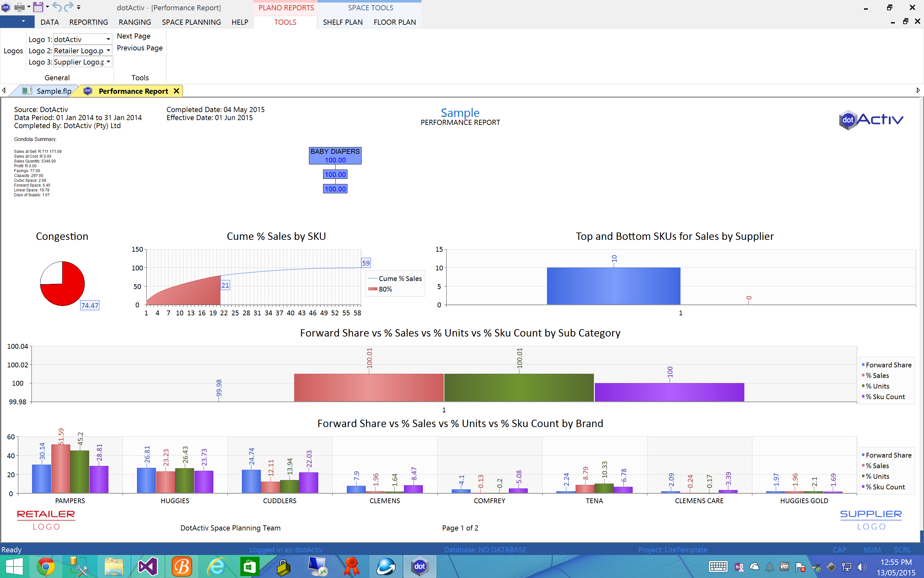This screenshot has width=924, height=578.
Task: Select the TOOLS tab under Plano Reports
Action: (x=285, y=22)
